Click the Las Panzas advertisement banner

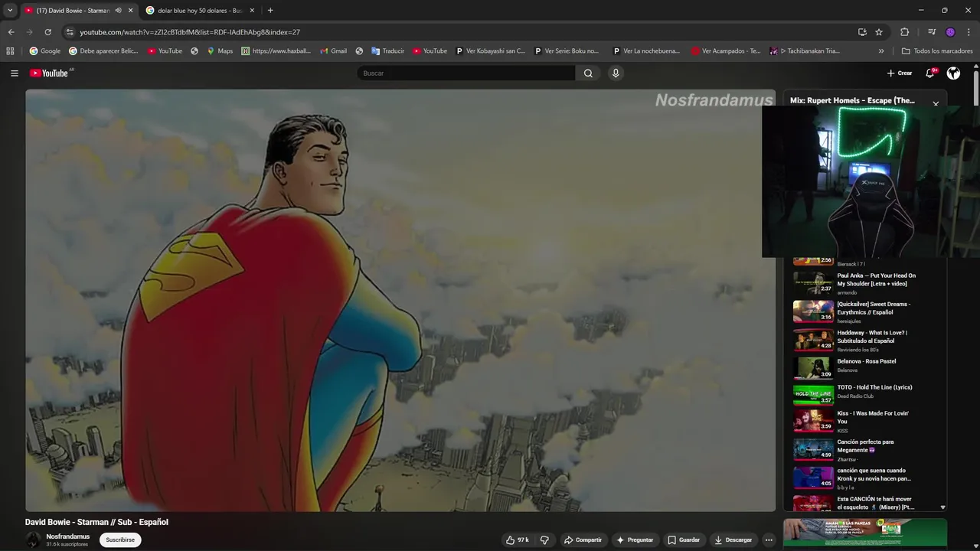click(x=865, y=533)
